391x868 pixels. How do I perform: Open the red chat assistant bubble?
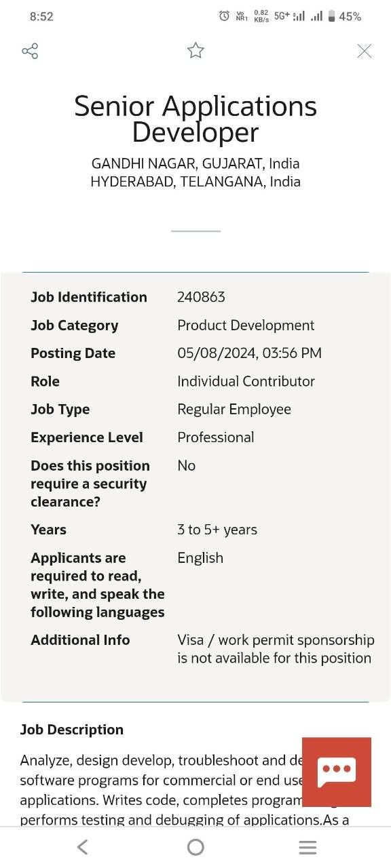[337, 772]
